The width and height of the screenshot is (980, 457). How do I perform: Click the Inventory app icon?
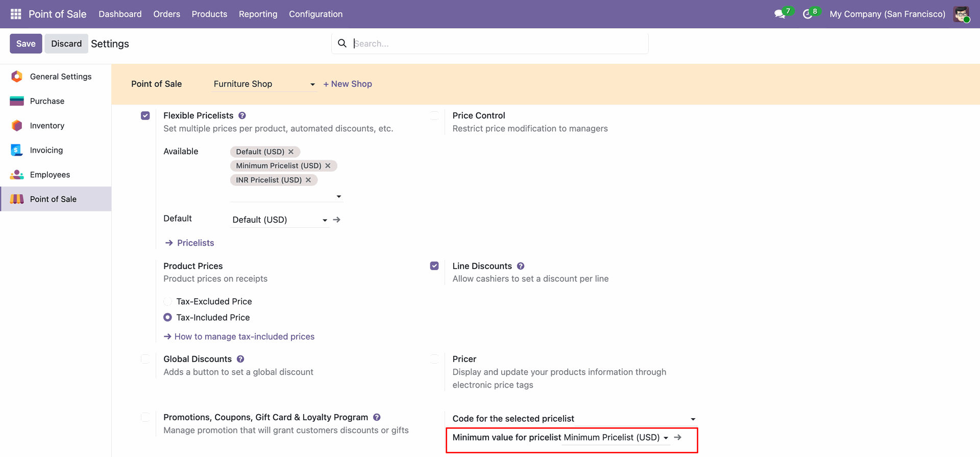point(17,126)
